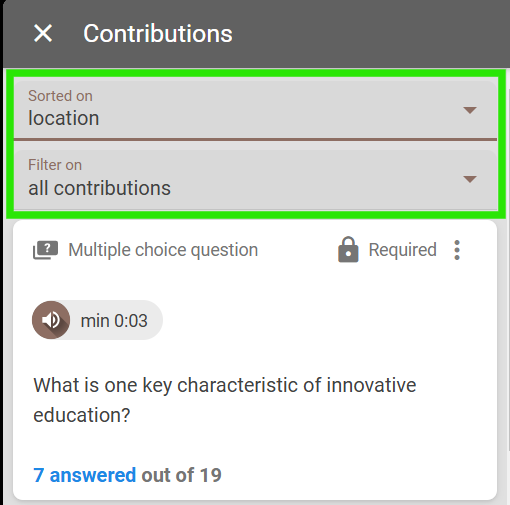Click the Contributions panel title
Screen dimensions: 510x505
click(x=158, y=34)
